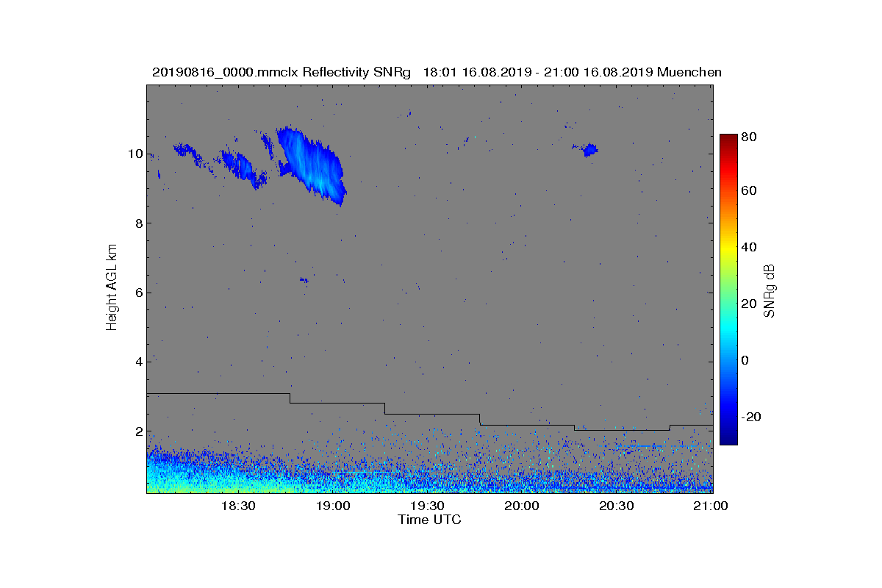
Task: Click the colorbar value 60
Action: coord(750,191)
